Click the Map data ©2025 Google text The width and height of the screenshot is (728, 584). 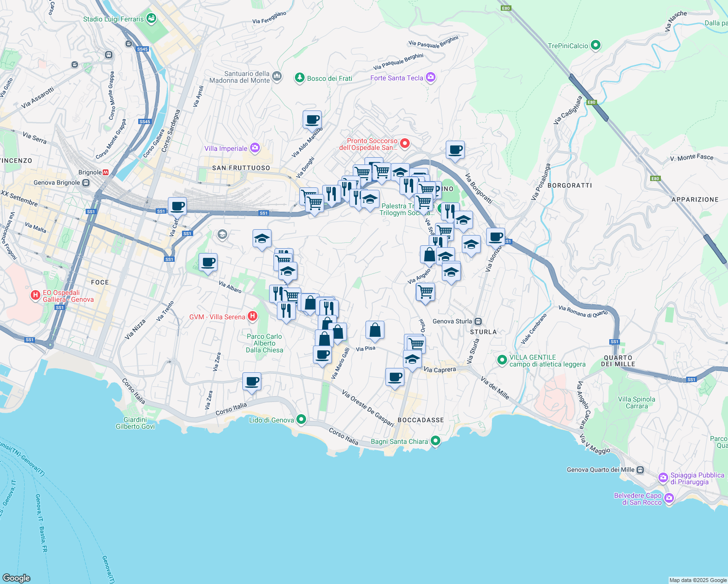(x=698, y=580)
